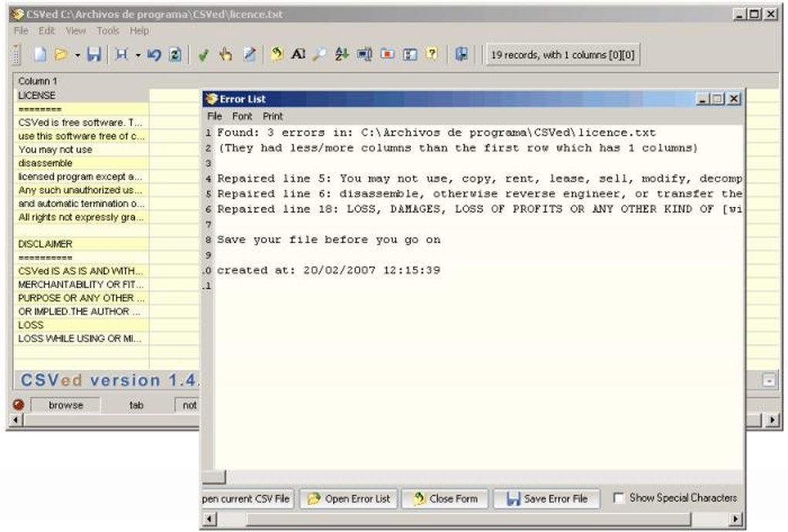This screenshot has width=788, height=532.
Task: Select the 'MERCHANTABILITY OR FIT...' row
Action: point(81,284)
